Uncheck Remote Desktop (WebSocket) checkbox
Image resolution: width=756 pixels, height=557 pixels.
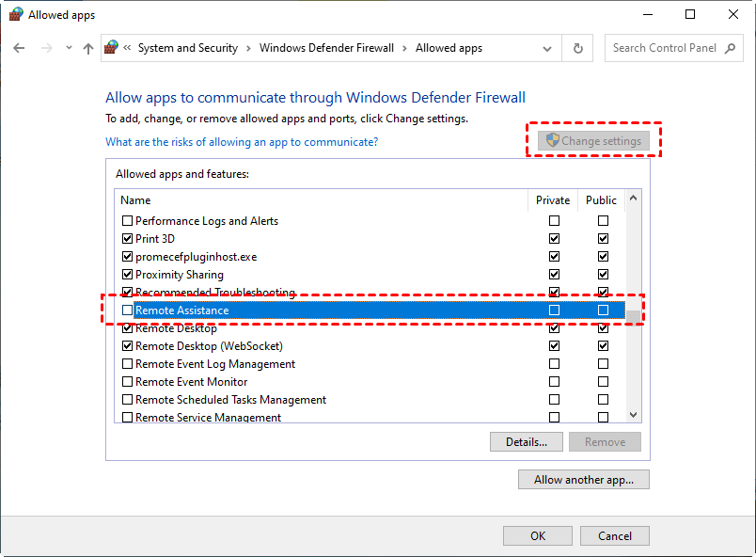click(x=127, y=346)
